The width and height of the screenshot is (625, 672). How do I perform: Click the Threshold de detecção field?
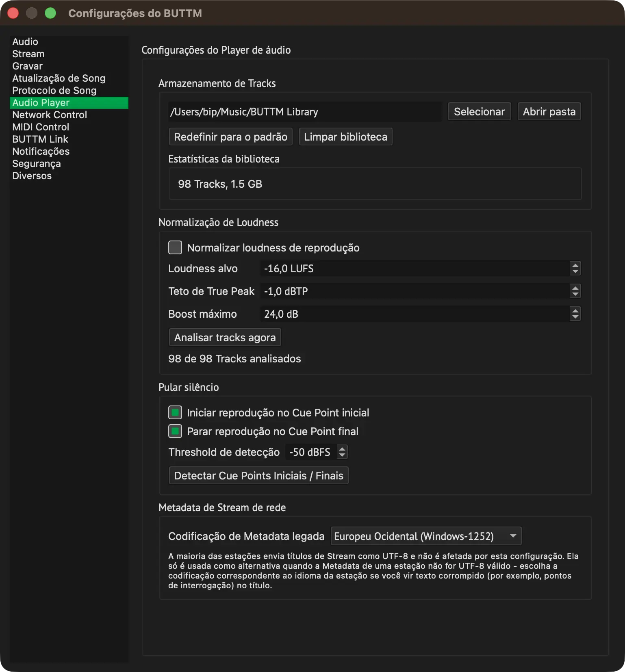click(311, 452)
